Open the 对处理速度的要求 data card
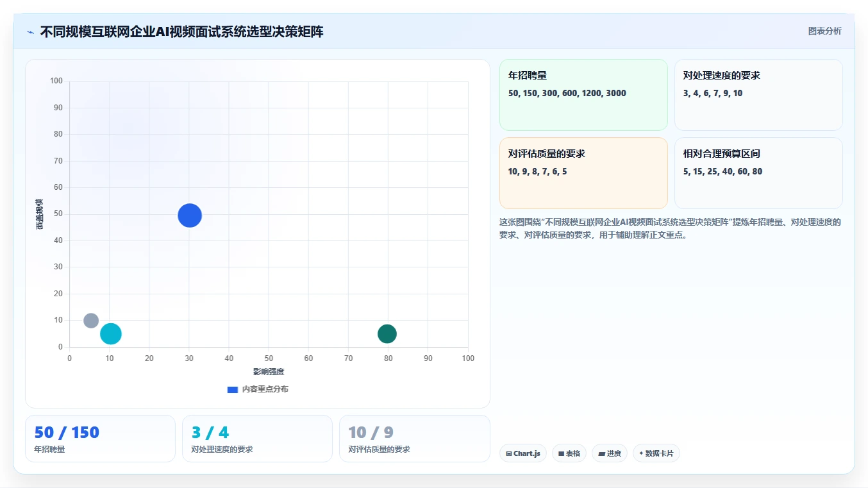 click(x=758, y=95)
